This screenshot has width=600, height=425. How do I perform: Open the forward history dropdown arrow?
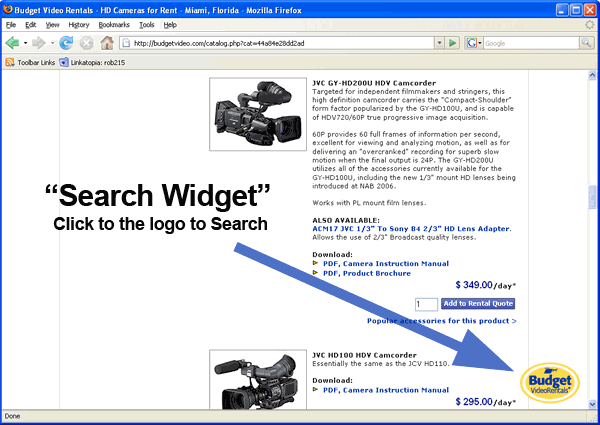coord(52,43)
